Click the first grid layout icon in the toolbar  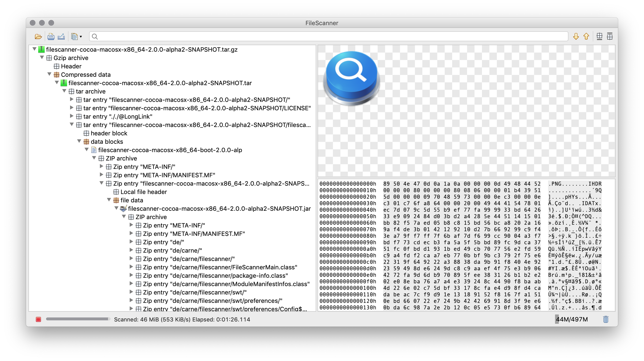tap(599, 37)
